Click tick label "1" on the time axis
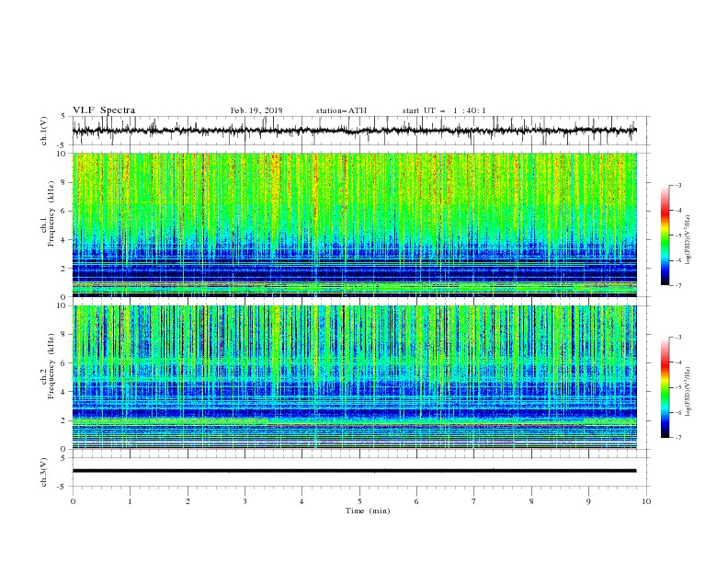The image size is (728, 563). [x=130, y=501]
